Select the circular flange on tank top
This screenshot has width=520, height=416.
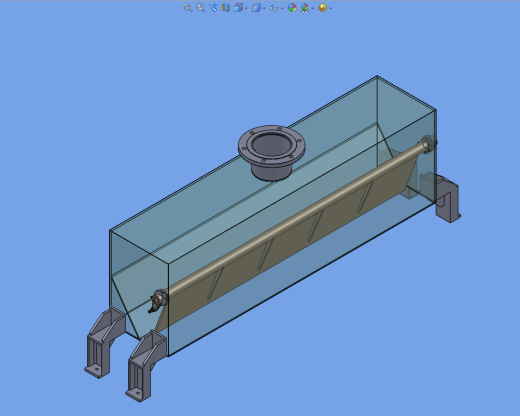tap(272, 153)
